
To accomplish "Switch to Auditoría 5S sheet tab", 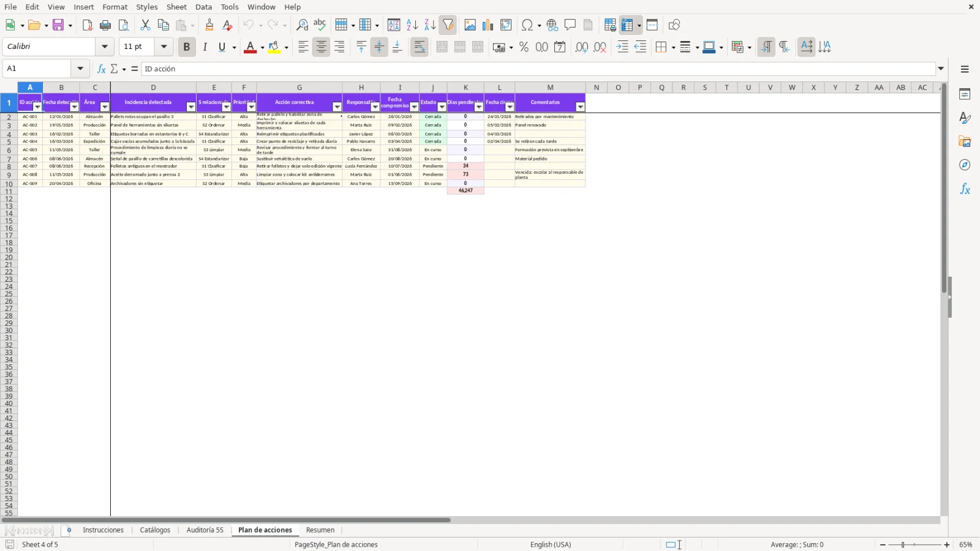I will (205, 530).
